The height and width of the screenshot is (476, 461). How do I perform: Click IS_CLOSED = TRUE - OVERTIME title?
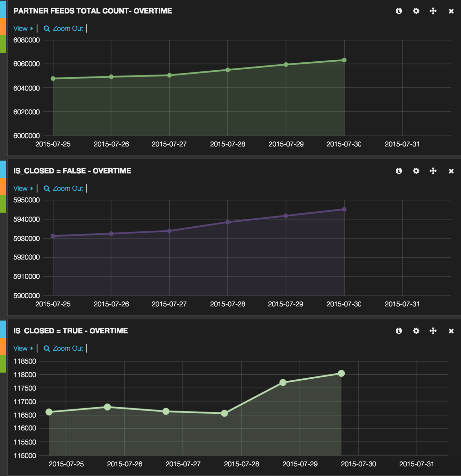pyautogui.click(x=71, y=331)
